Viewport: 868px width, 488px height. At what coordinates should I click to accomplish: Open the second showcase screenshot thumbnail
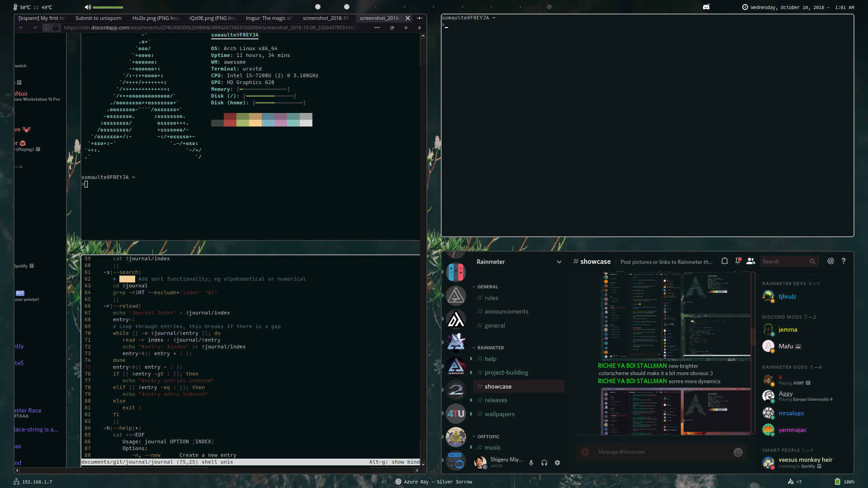676,412
